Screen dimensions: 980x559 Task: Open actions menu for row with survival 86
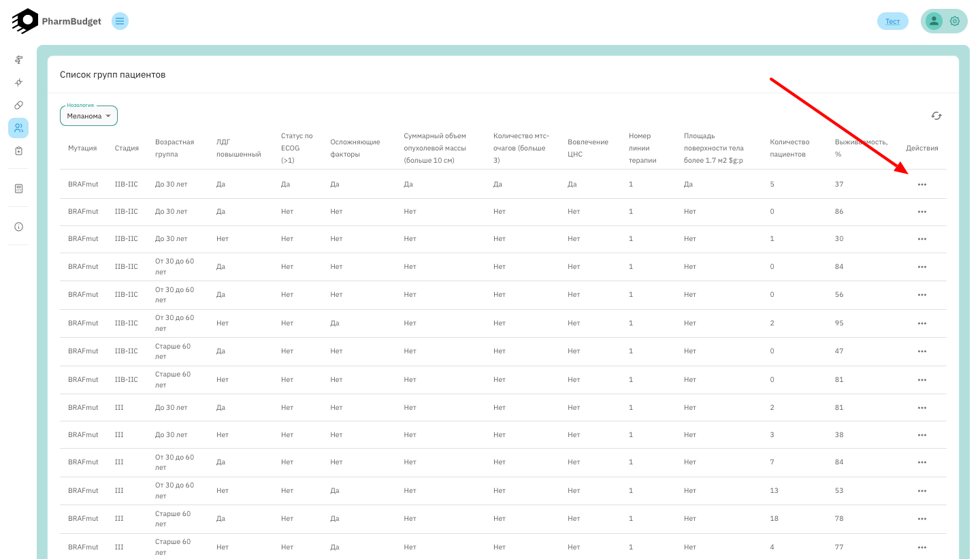click(x=922, y=212)
